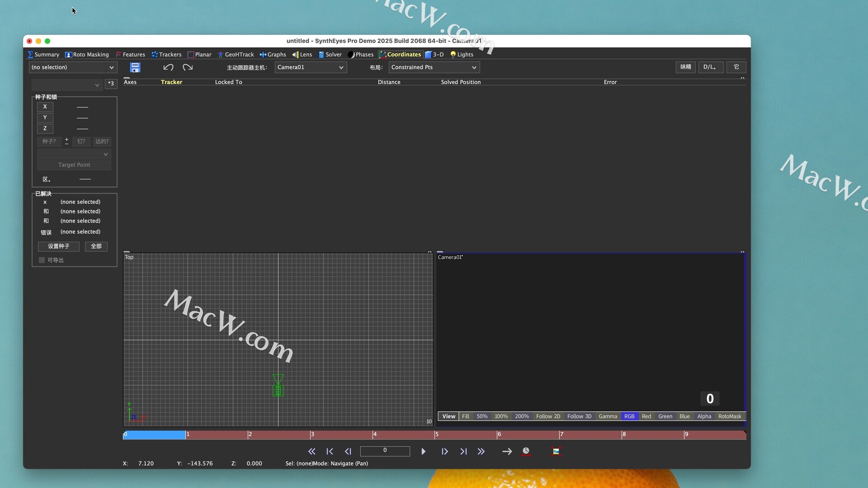Toggle the 种子? seed button
Viewport: 868px width, 488px height.
click(49, 141)
